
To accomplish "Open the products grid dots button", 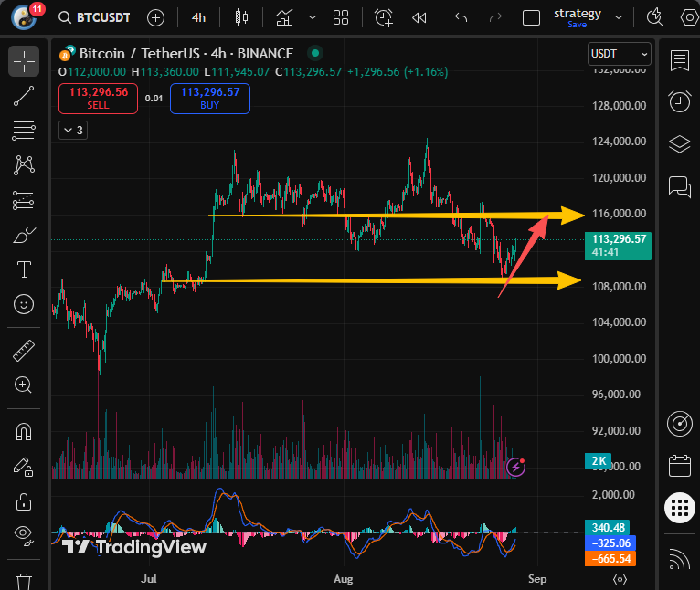I will coord(680,508).
